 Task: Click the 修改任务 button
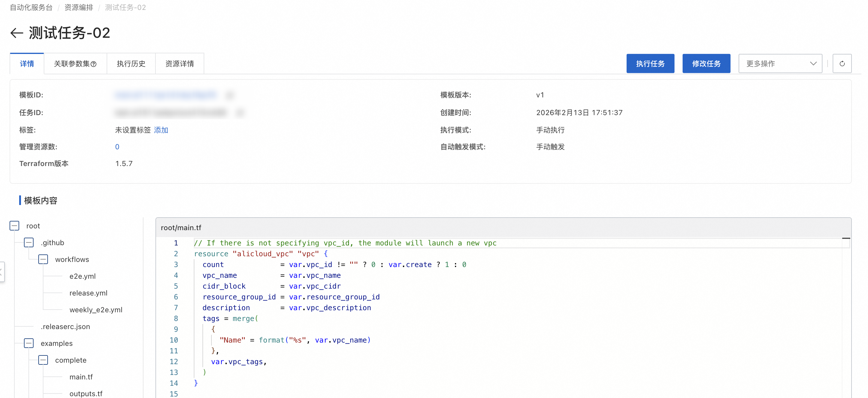click(x=706, y=64)
